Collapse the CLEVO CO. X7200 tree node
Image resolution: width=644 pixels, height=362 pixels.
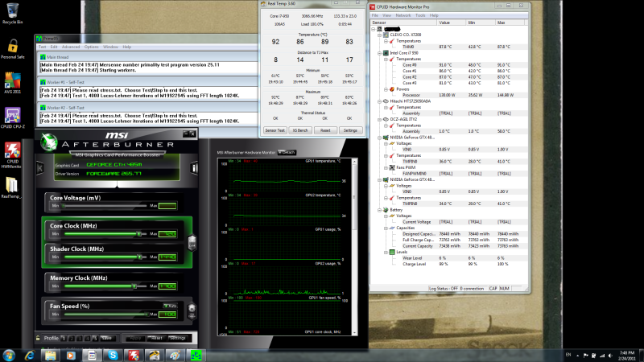click(x=379, y=35)
